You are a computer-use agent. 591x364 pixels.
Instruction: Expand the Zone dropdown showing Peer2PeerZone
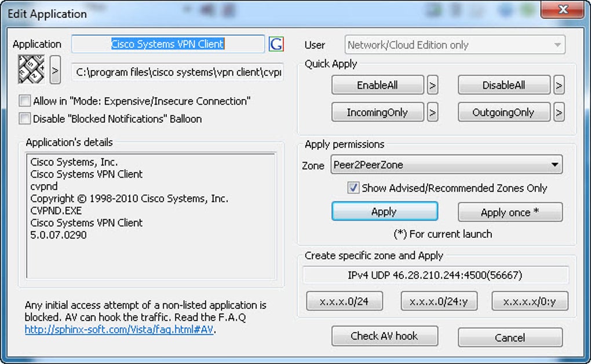446,164
